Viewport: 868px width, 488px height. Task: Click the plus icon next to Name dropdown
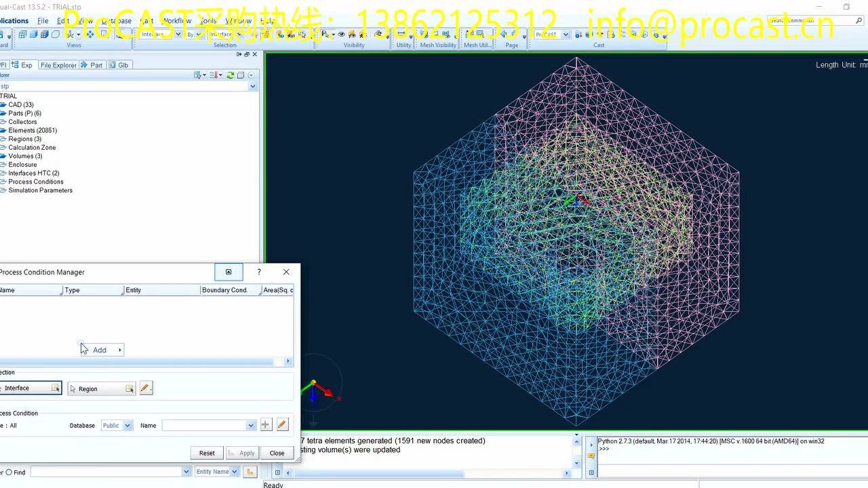(266, 425)
